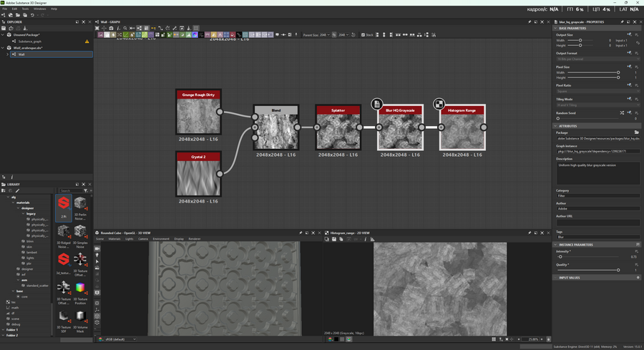Click the library filter funnel icon
The height and width of the screenshot is (350, 644).
tap(85, 191)
